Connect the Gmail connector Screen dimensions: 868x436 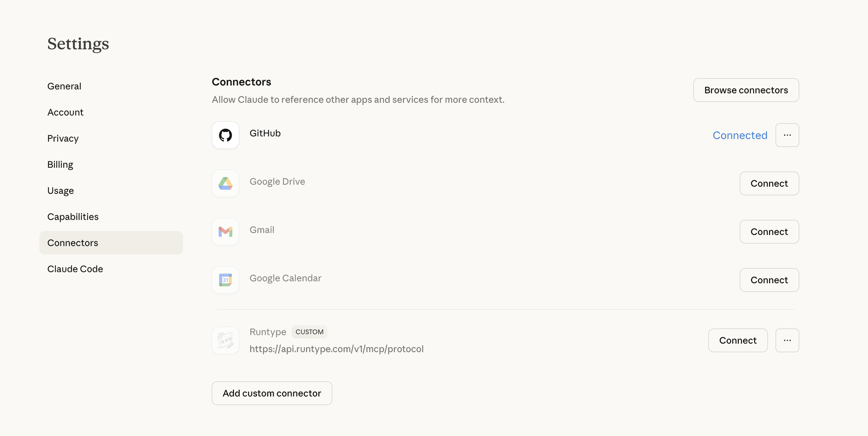click(x=768, y=232)
